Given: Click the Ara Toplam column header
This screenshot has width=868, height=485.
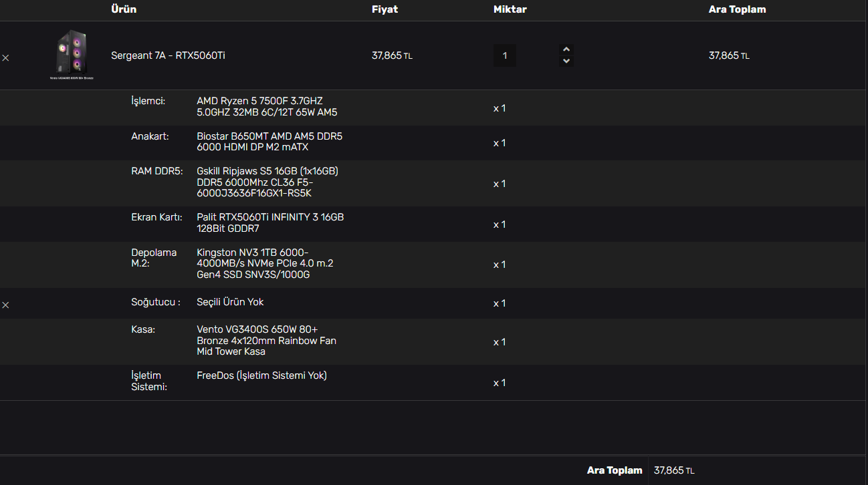Looking at the screenshot, I should pyautogui.click(x=737, y=9).
